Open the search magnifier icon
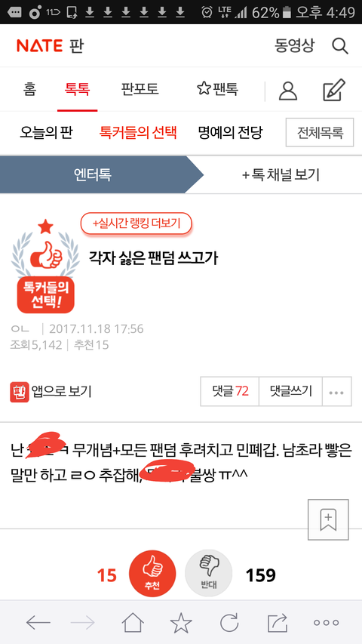 (340, 46)
